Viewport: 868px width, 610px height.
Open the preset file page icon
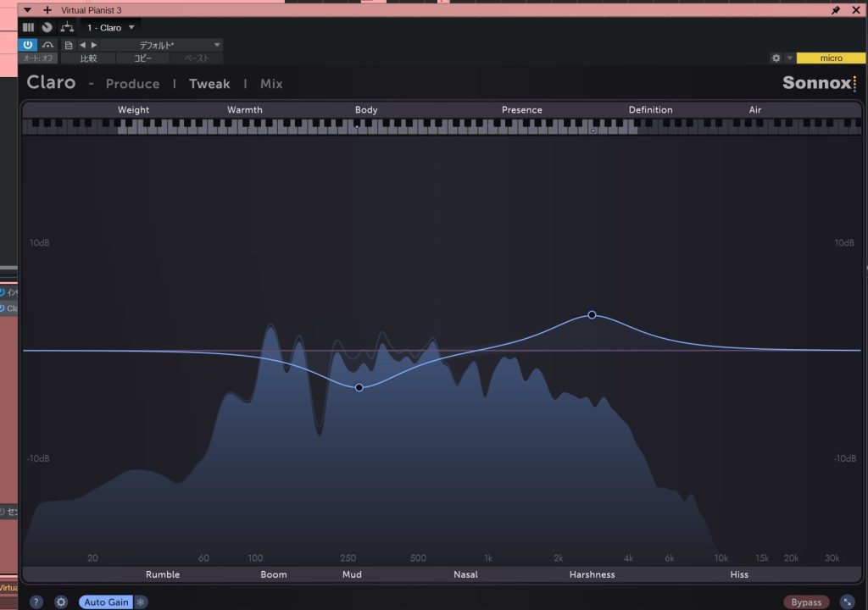coord(69,45)
